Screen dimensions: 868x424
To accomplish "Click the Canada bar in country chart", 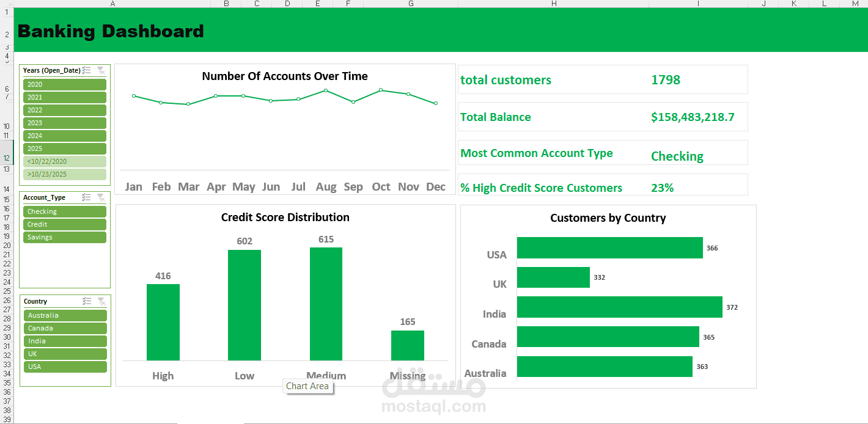I will 608,337.
